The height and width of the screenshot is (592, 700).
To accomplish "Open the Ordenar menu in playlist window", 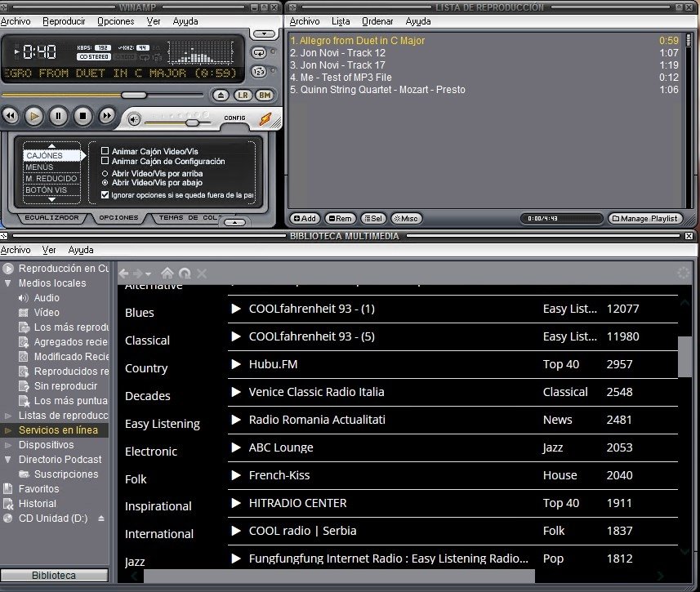I will [x=377, y=21].
